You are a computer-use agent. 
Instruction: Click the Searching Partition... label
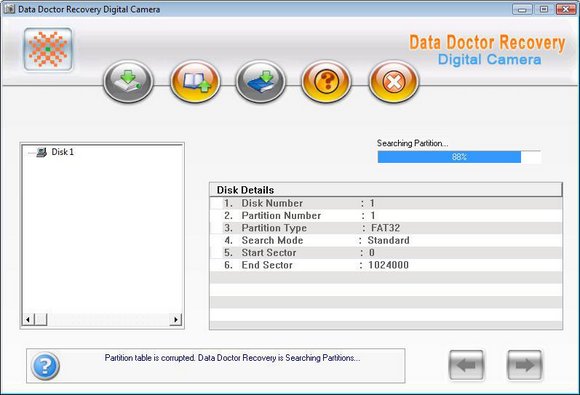412,143
